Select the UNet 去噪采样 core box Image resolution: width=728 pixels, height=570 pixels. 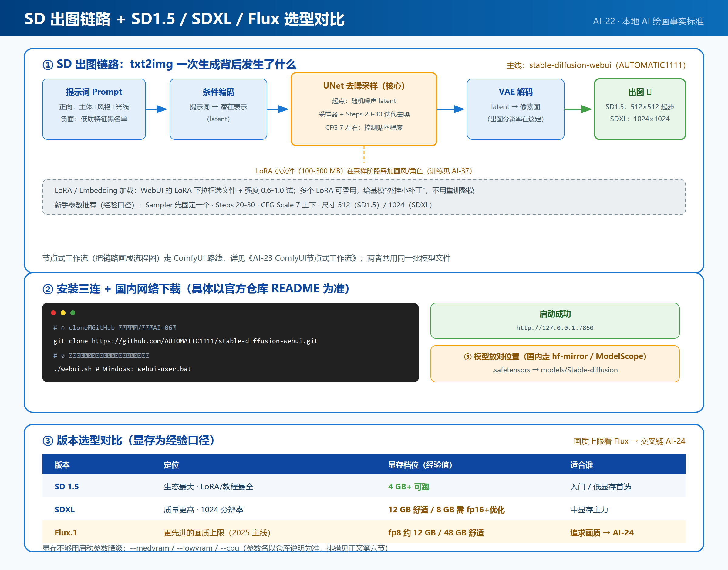tap(364, 109)
